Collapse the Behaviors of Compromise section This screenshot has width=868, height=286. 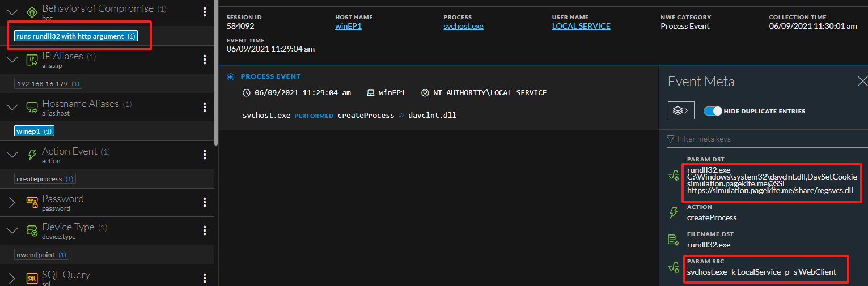pos(12,12)
